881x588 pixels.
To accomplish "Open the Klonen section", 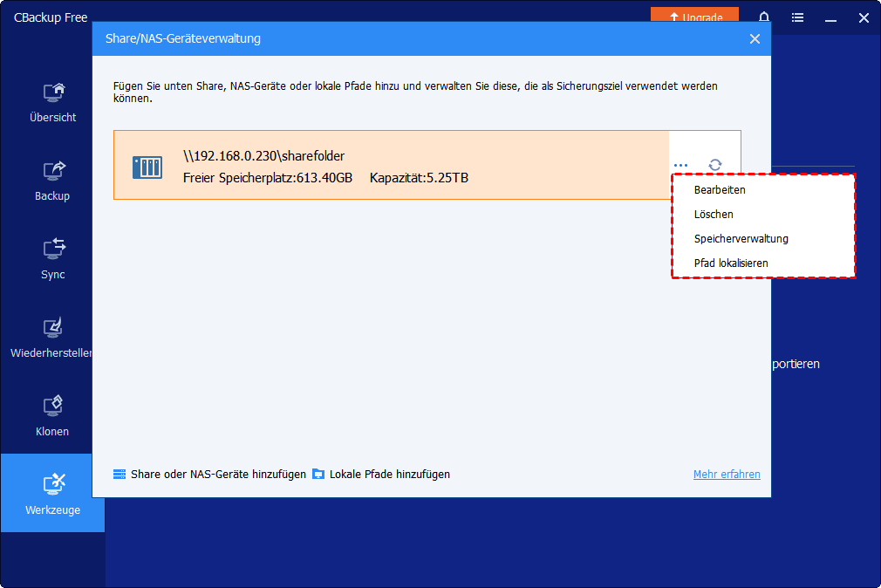I will click(x=52, y=416).
